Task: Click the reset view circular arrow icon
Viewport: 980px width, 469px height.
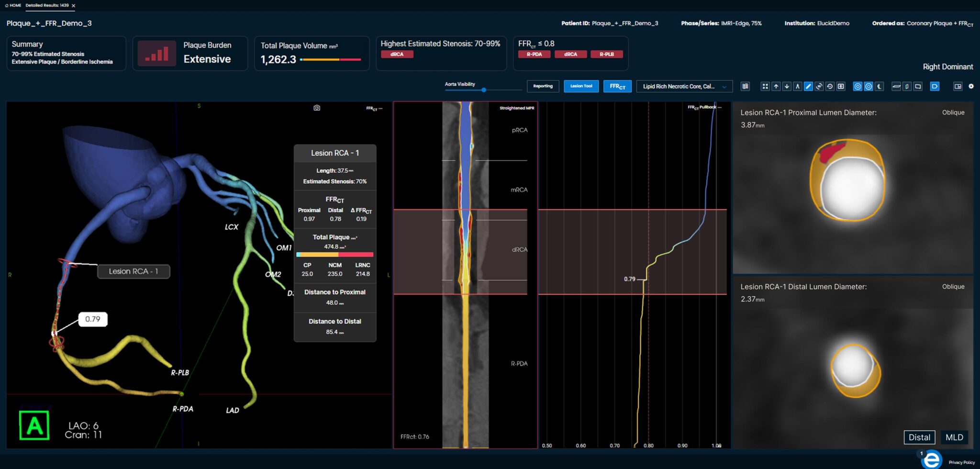Action: [x=830, y=87]
